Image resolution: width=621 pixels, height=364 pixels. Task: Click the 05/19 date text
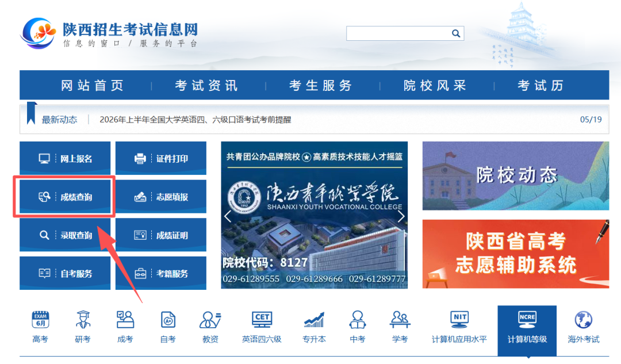(591, 120)
